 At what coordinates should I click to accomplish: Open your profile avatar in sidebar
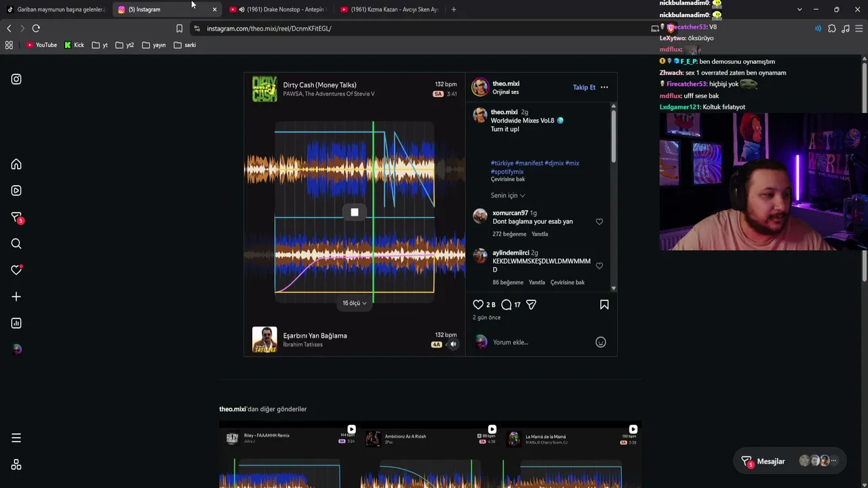click(16, 350)
